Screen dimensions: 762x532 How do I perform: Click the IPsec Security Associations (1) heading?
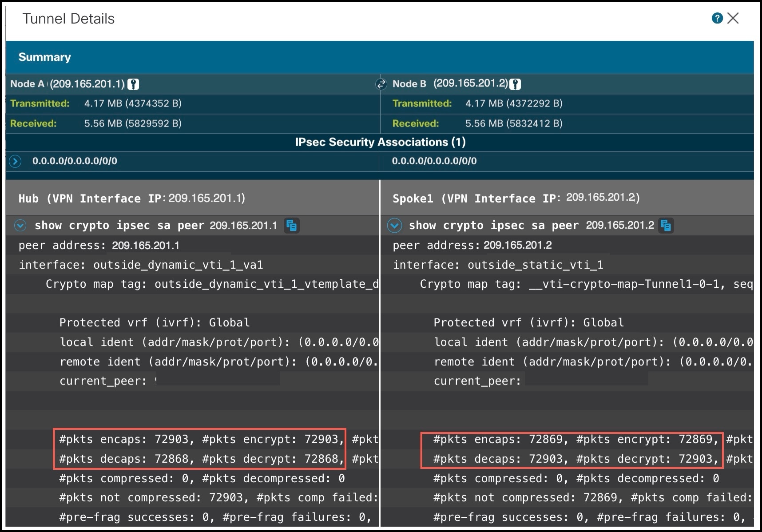click(x=381, y=142)
